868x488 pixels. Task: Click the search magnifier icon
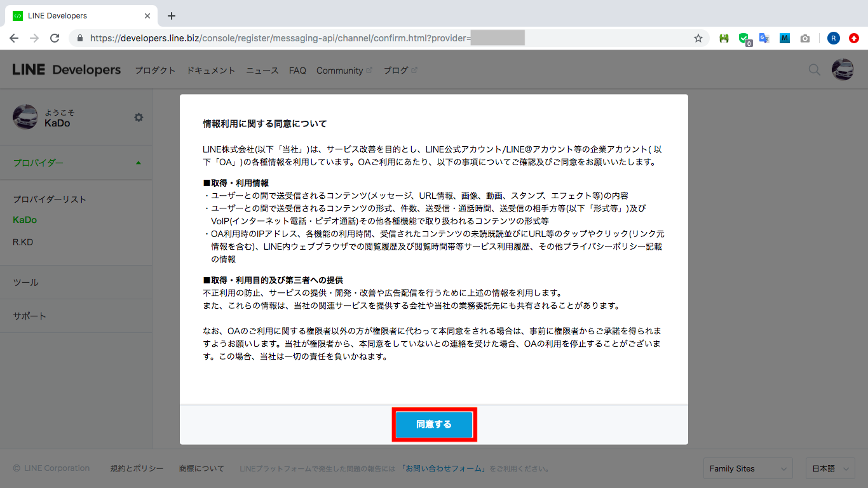click(x=814, y=70)
